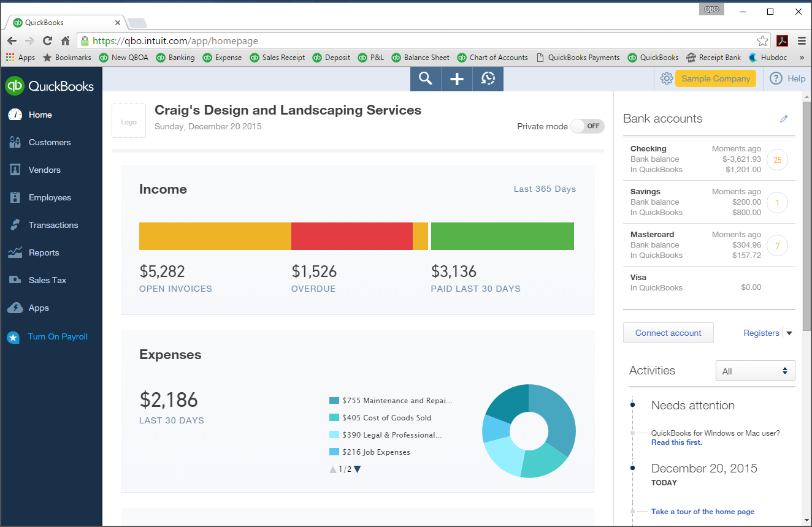Click the Turn On Payroll star icon
Screen dimensions: 812x527
[x=13, y=337]
